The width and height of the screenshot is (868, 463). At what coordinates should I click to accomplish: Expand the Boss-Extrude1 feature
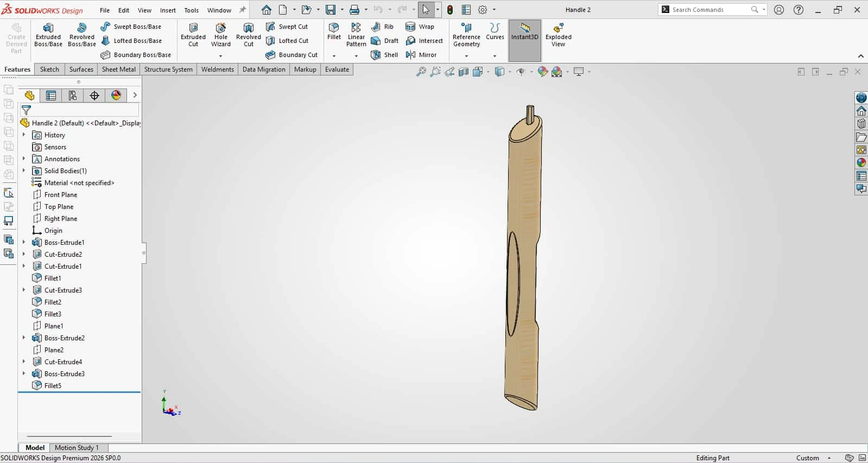[23, 242]
